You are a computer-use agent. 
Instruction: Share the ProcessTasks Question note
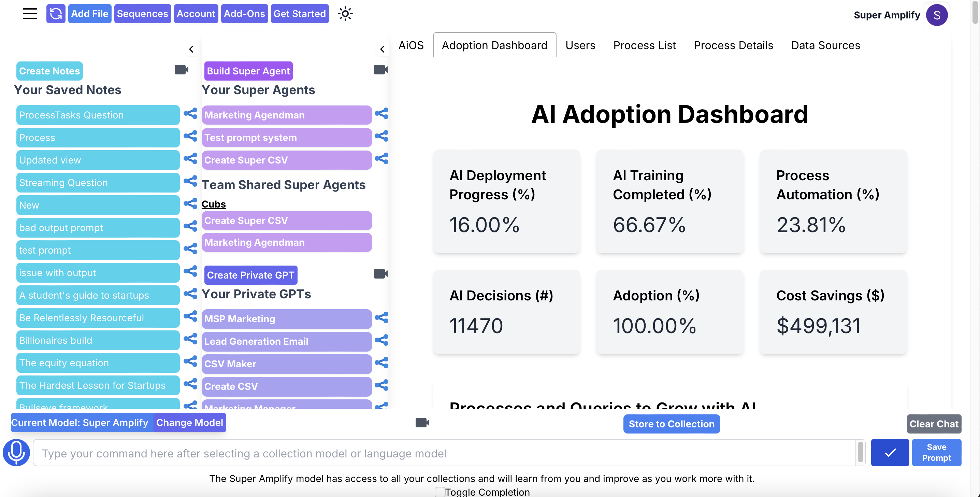click(190, 114)
